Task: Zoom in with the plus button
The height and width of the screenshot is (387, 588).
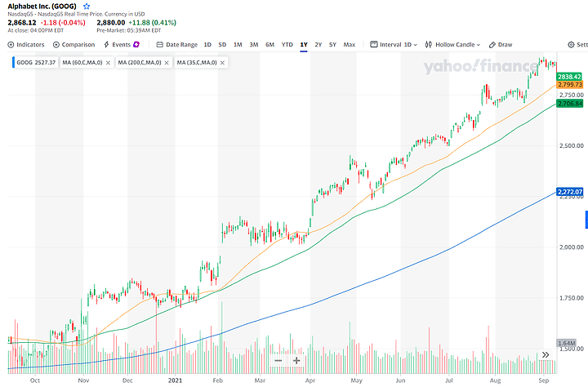Action: (296, 361)
